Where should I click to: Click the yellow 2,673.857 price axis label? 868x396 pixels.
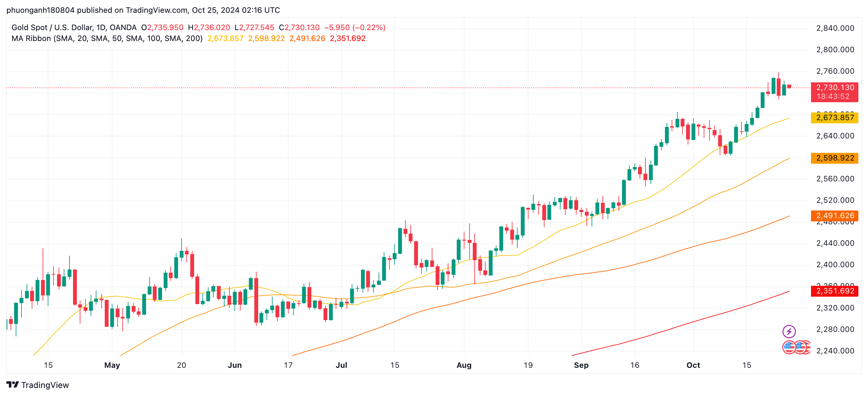pyautogui.click(x=835, y=118)
